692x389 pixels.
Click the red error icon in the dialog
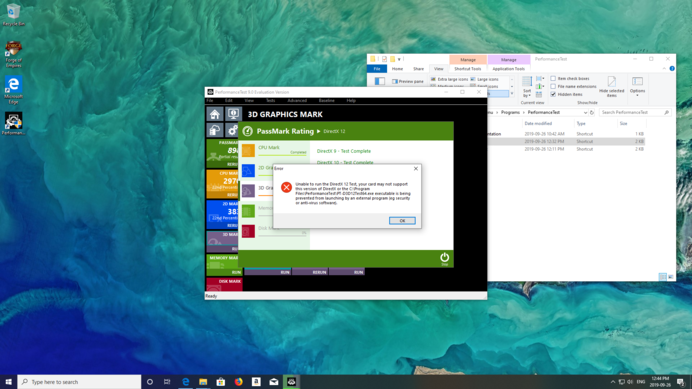286,187
